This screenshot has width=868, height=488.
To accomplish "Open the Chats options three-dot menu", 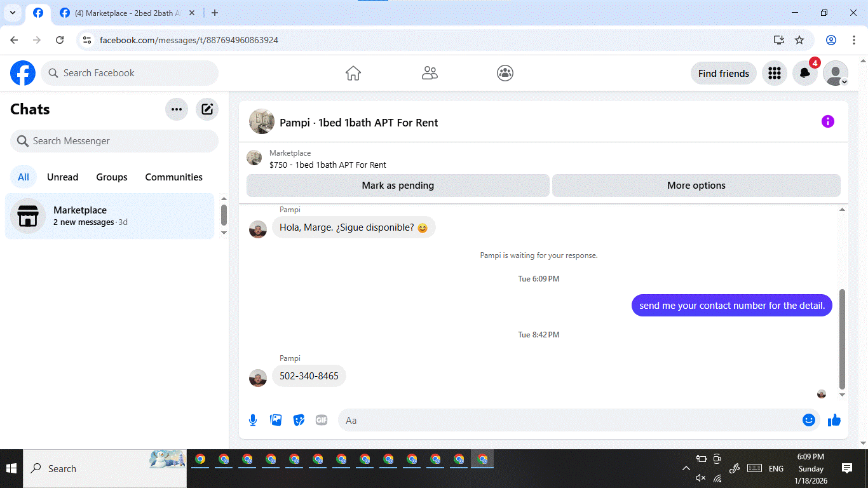I will [x=177, y=109].
